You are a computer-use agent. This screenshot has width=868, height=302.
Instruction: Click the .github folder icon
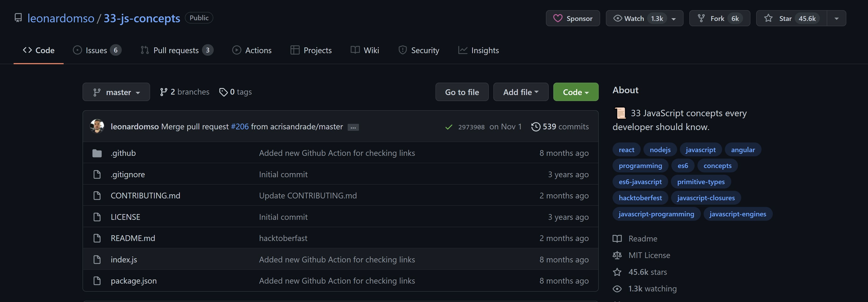pyautogui.click(x=97, y=153)
